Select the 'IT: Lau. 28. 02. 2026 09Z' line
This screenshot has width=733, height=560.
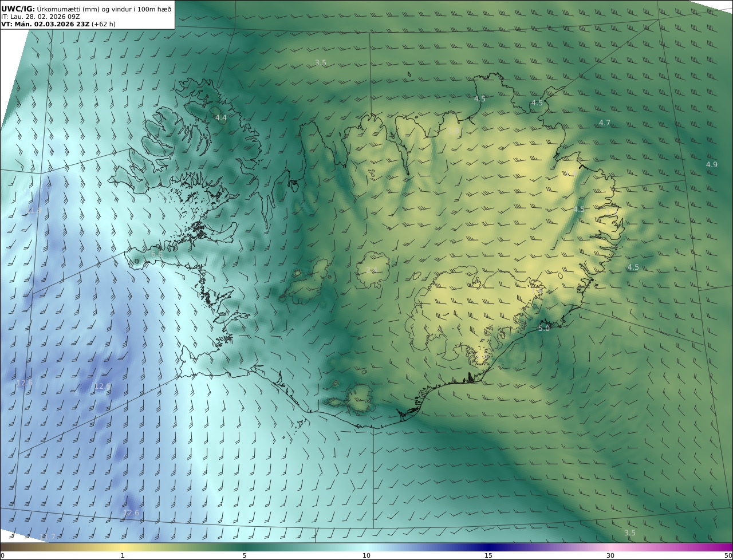(x=41, y=17)
